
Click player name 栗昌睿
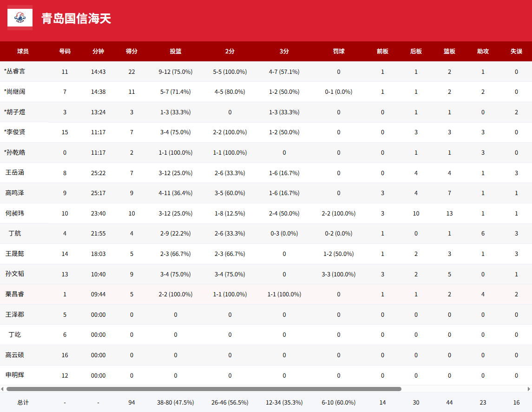[x=14, y=294]
